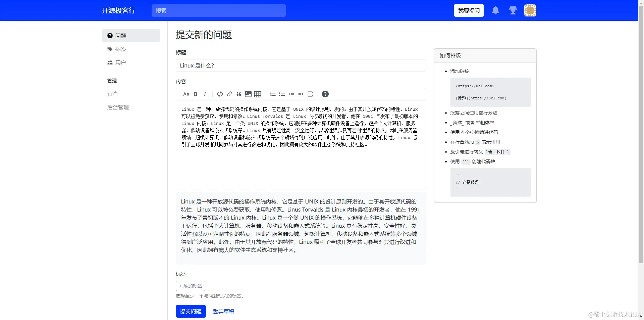The width and height of the screenshot is (644, 320).
Task: Create a bulleted list
Action: tap(282, 94)
